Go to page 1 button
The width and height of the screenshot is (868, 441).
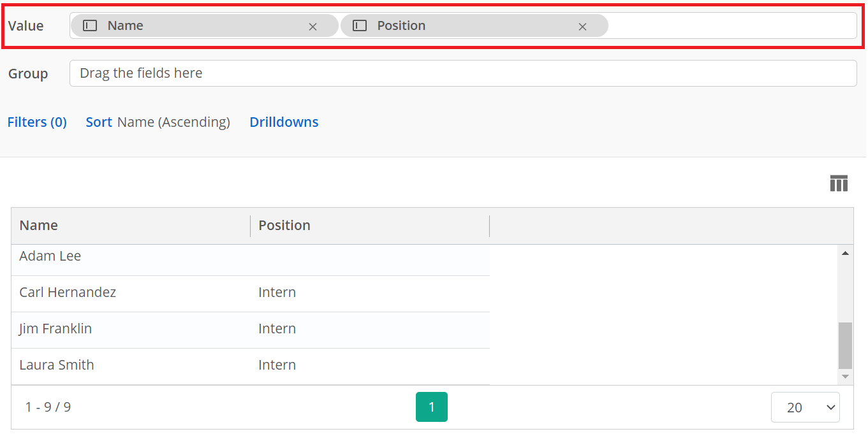[431, 407]
